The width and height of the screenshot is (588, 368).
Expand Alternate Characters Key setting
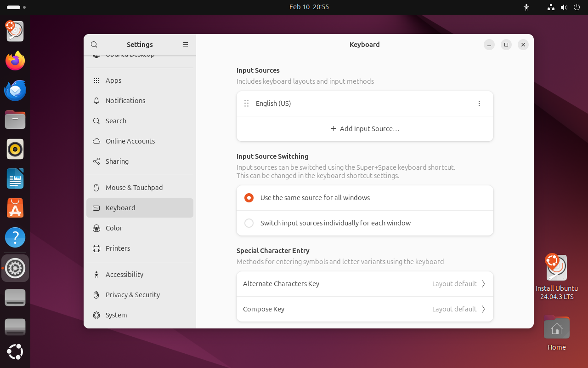(365, 284)
